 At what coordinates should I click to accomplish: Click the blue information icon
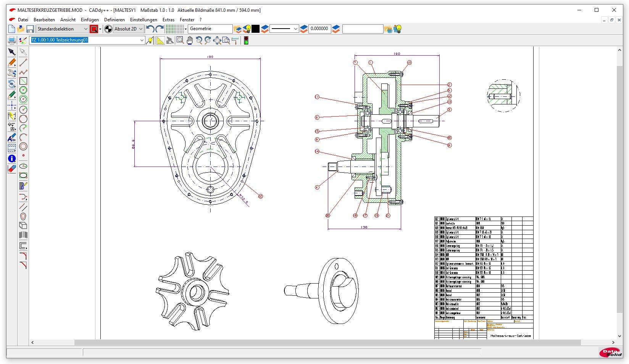12,159
